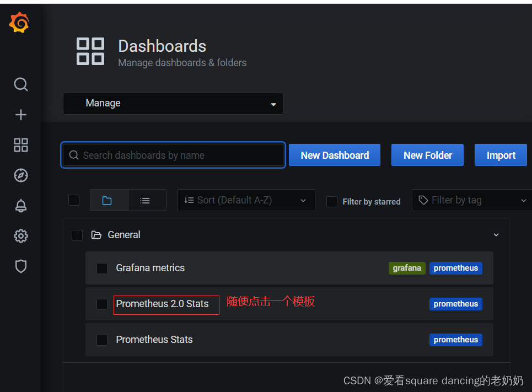Click the Import button
Screen dimensions: 532x392
click(501, 155)
